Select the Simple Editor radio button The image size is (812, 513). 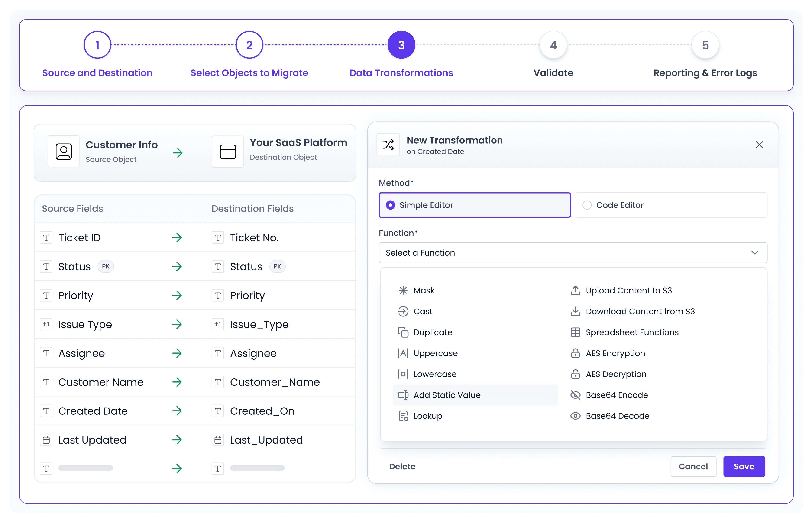[391, 205]
